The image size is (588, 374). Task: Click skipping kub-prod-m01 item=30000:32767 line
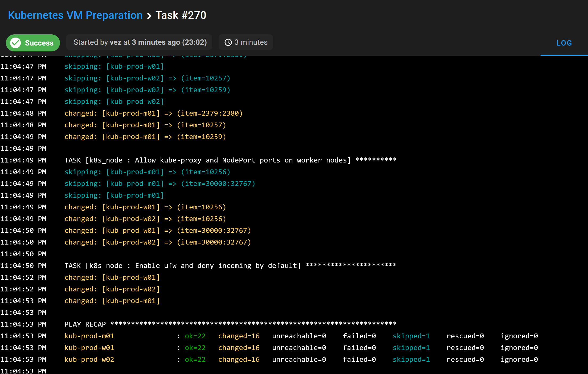(x=160, y=184)
